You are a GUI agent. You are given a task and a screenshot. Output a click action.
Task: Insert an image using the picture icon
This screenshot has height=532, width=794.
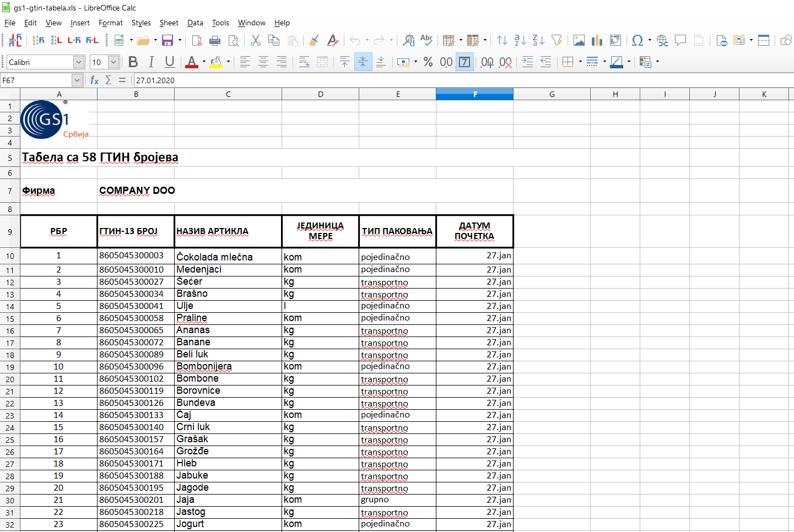(x=579, y=40)
